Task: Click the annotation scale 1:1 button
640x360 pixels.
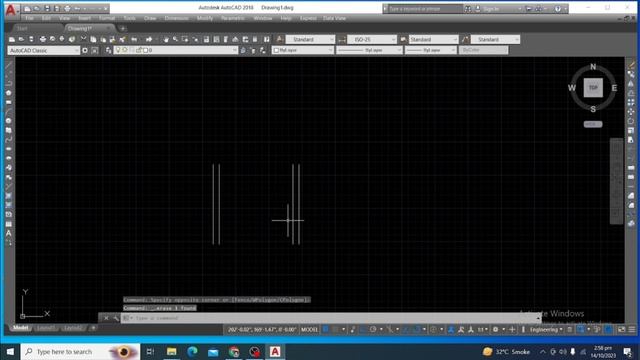Action: click(482, 329)
